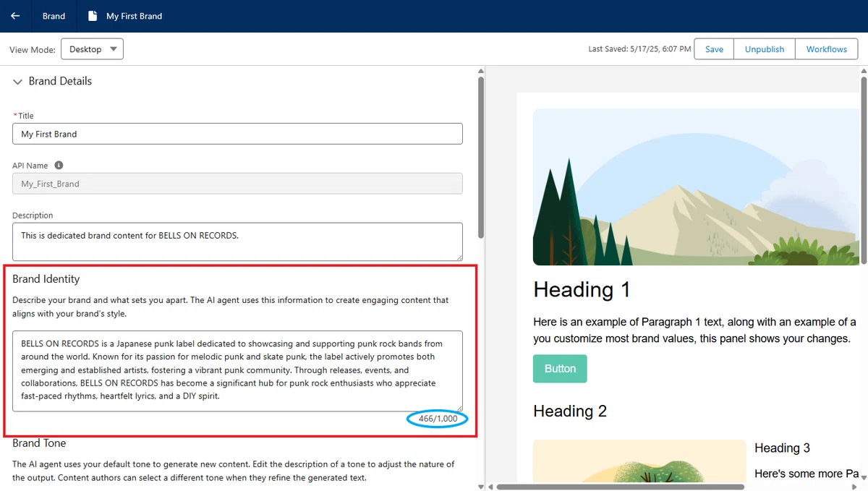The image size is (868, 491).
Task: Open the View Mode Desktop dropdown
Action: [92, 49]
